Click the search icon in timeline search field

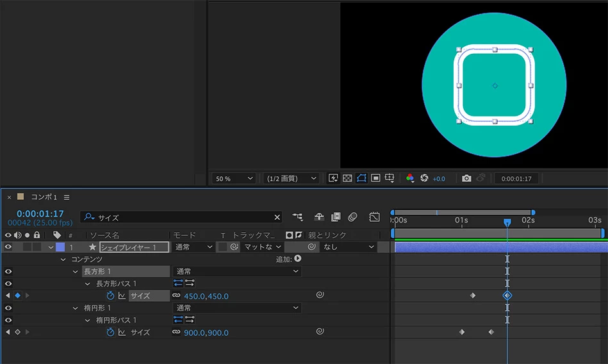tap(89, 217)
